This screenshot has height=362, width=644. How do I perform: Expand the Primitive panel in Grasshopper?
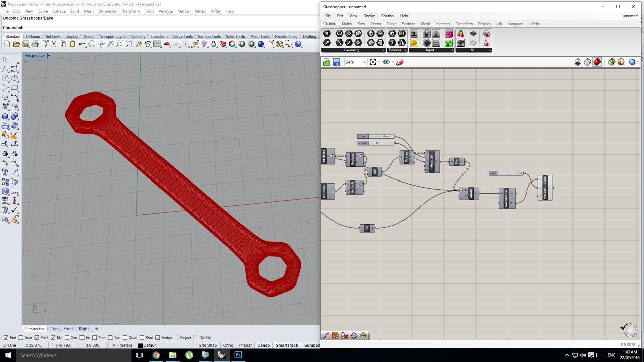tap(406, 50)
